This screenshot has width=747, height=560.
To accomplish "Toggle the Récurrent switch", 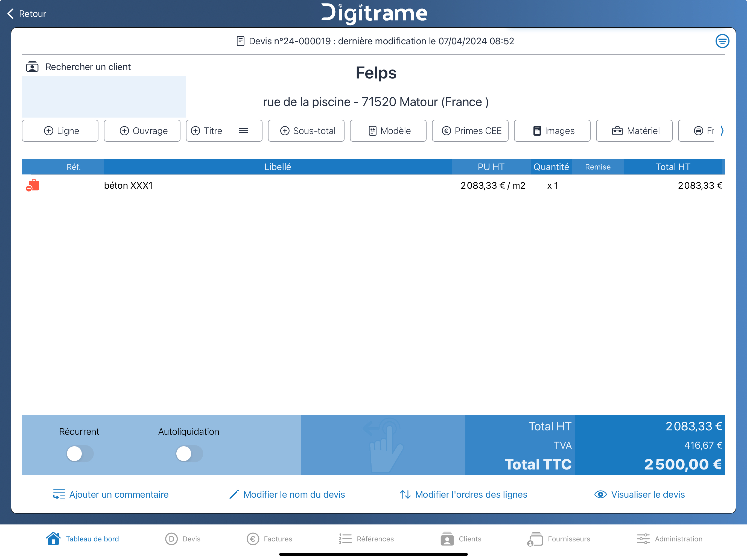I will coord(80,454).
